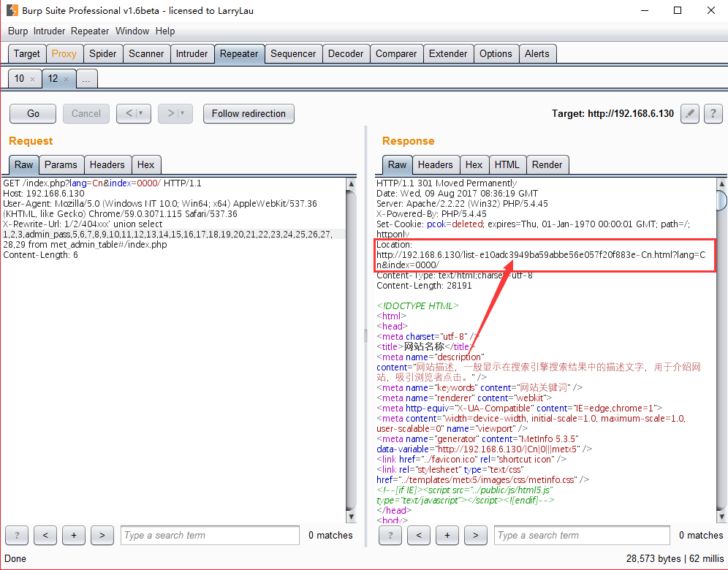
Task: Select the request Raw tab
Action: pyautogui.click(x=23, y=164)
